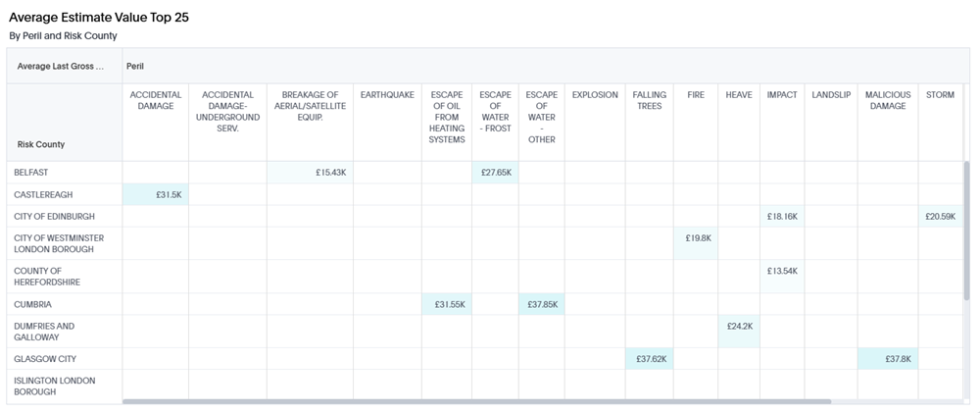Select the MALICIOUS DAMAGE column header
This screenshot has height=413, width=980.
[887, 100]
